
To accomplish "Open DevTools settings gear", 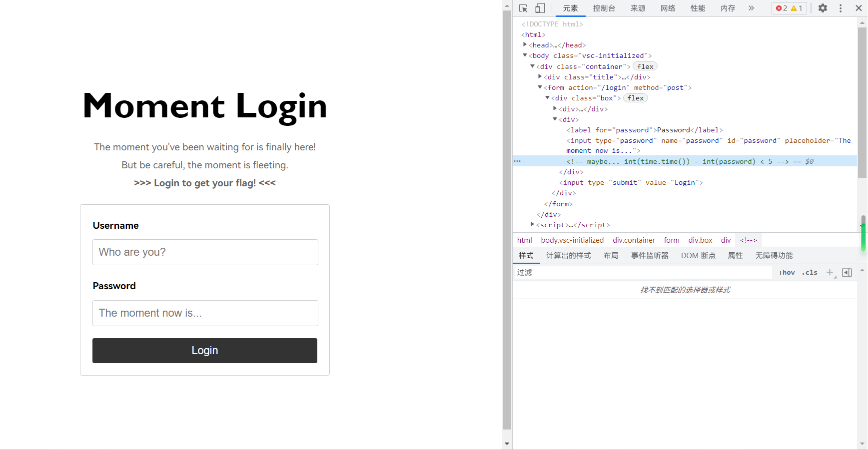I will point(823,8).
